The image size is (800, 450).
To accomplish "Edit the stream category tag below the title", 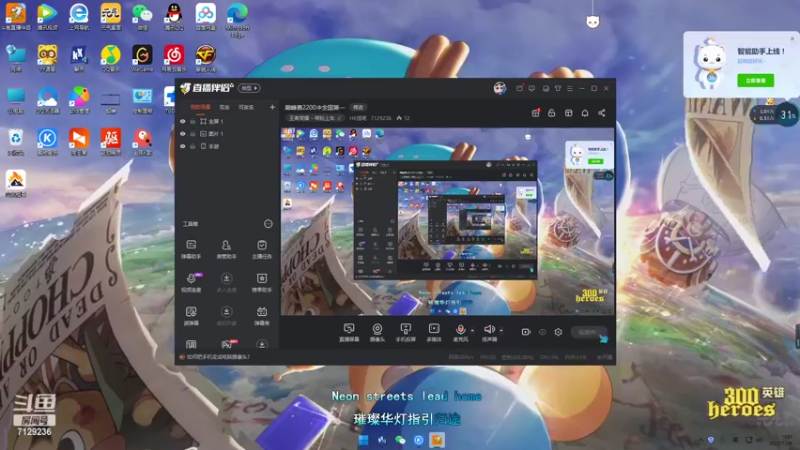I will point(315,118).
